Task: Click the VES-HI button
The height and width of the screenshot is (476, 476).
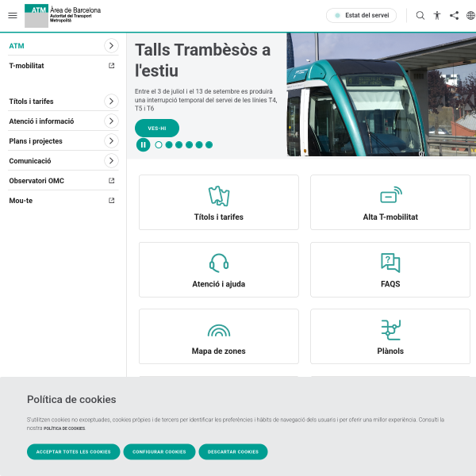Action: 157,128
